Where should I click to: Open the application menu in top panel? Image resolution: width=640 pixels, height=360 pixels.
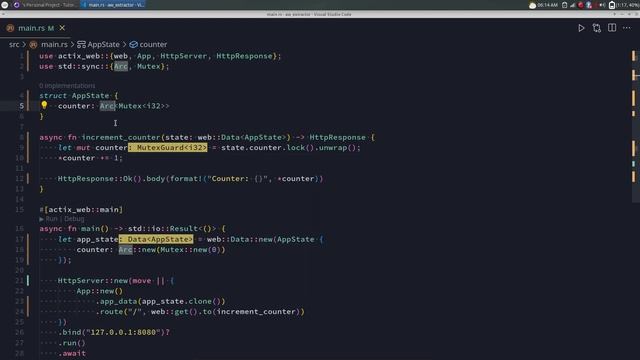point(5,5)
